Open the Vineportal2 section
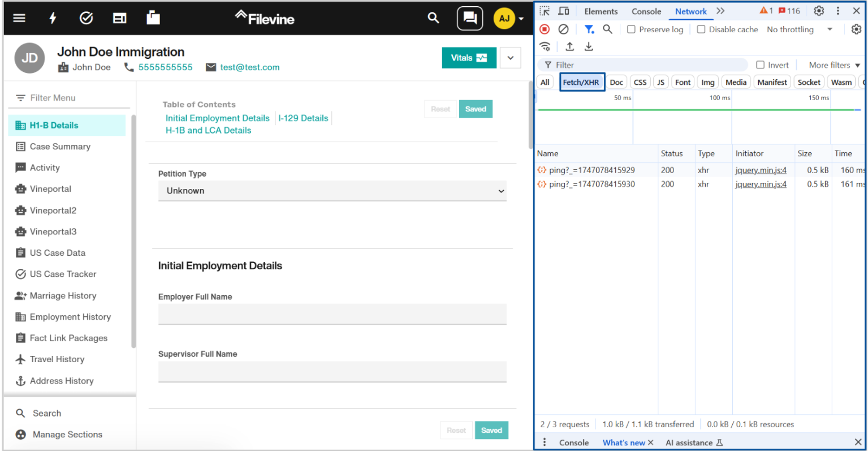 pyautogui.click(x=53, y=211)
